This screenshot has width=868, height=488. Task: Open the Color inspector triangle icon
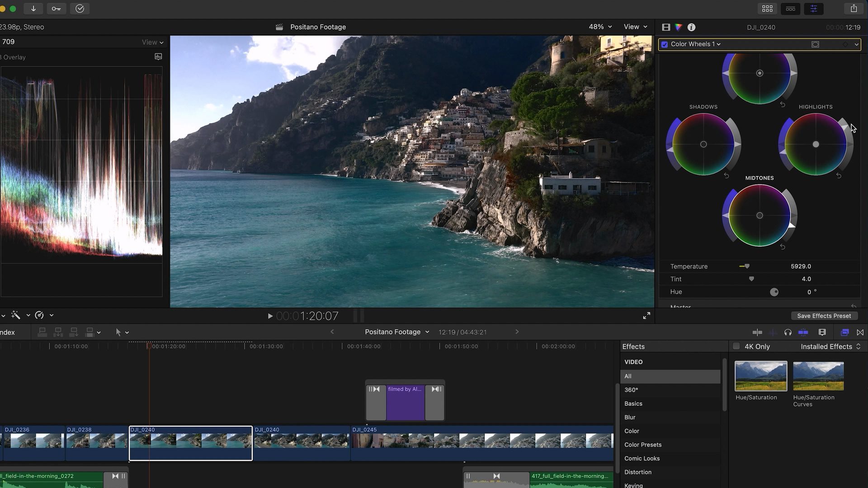[679, 27]
